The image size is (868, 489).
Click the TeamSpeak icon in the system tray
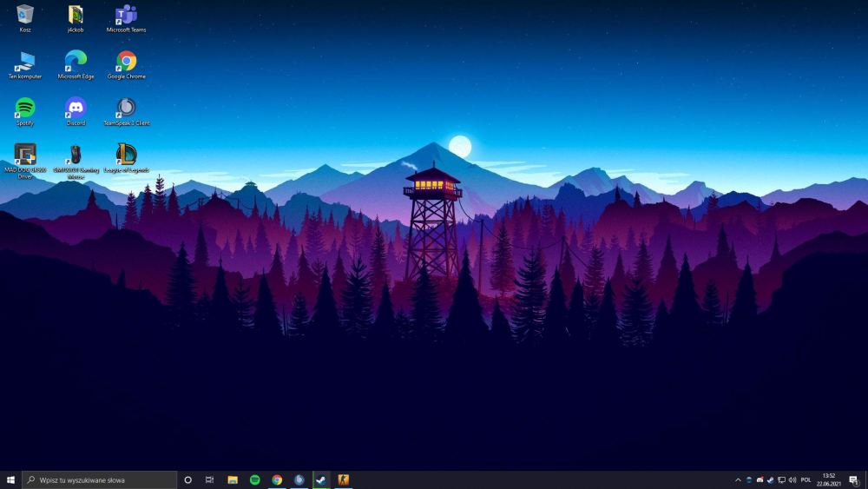point(749,480)
